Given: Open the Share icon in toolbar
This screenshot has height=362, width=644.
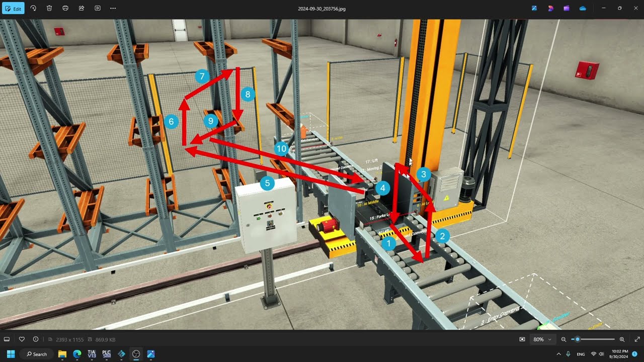Looking at the screenshot, I should point(82,9).
